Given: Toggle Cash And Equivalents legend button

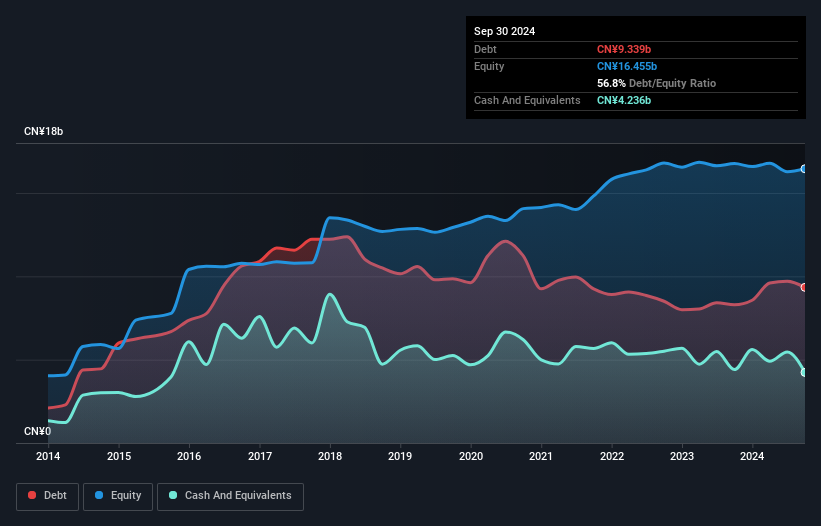Looking at the screenshot, I should tap(230, 496).
